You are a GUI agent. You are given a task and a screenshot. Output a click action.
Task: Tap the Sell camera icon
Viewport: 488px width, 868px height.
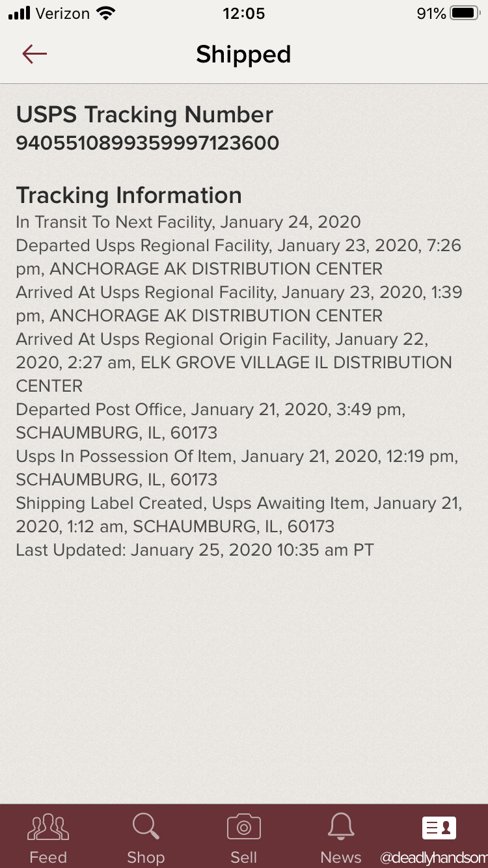(x=244, y=827)
